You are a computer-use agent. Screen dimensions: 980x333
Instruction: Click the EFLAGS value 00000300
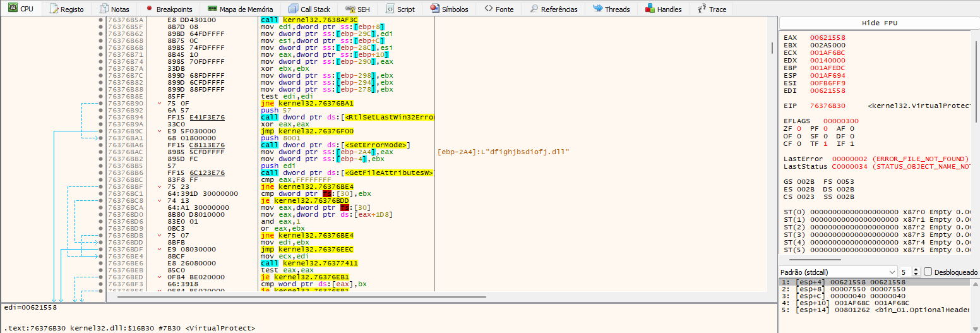tap(840, 121)
